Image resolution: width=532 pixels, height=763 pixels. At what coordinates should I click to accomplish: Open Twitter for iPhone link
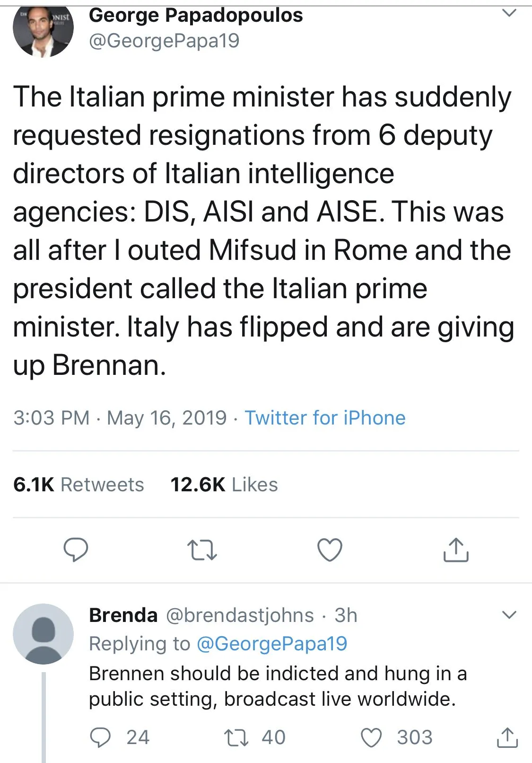tap(325, 418)
